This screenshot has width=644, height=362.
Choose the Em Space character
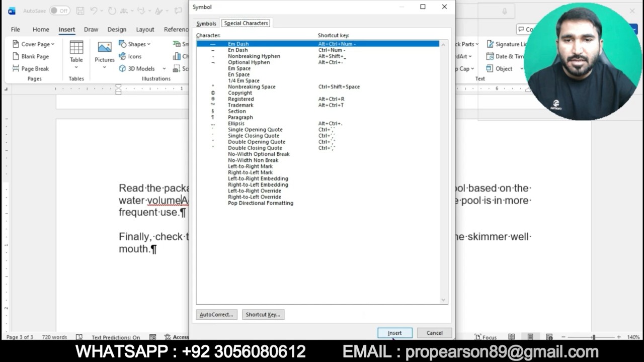tap(318, 68)
